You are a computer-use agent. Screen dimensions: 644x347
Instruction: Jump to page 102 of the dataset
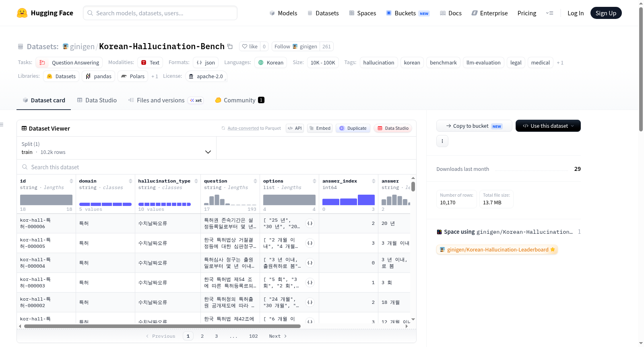click(254, 336)
